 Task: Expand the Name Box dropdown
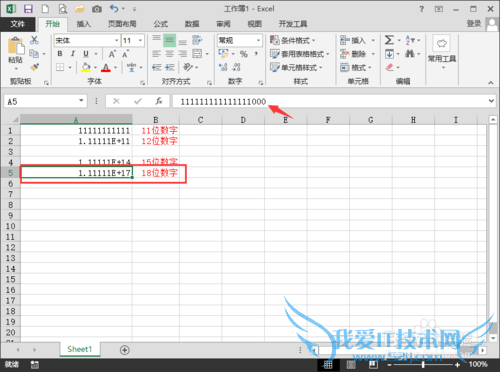81,101
